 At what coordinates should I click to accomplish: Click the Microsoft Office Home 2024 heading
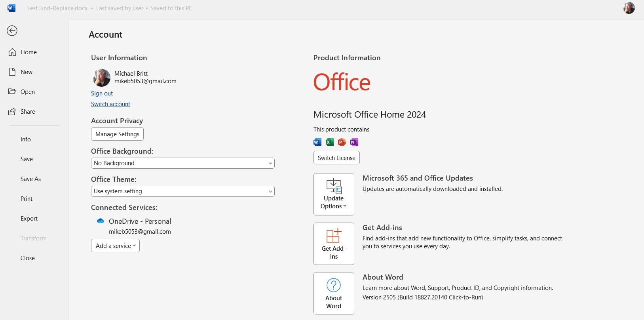[x=370, y=114]
